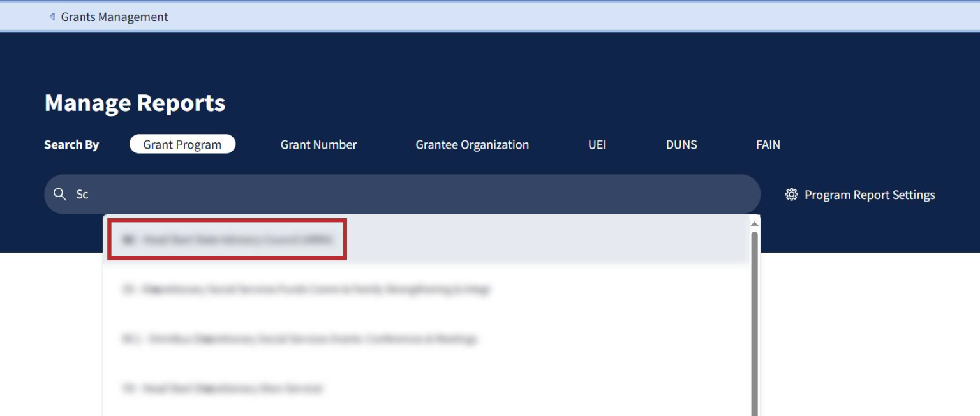Switch search to Grant Number
The image size is (980, 416).
tap(318, 145)
